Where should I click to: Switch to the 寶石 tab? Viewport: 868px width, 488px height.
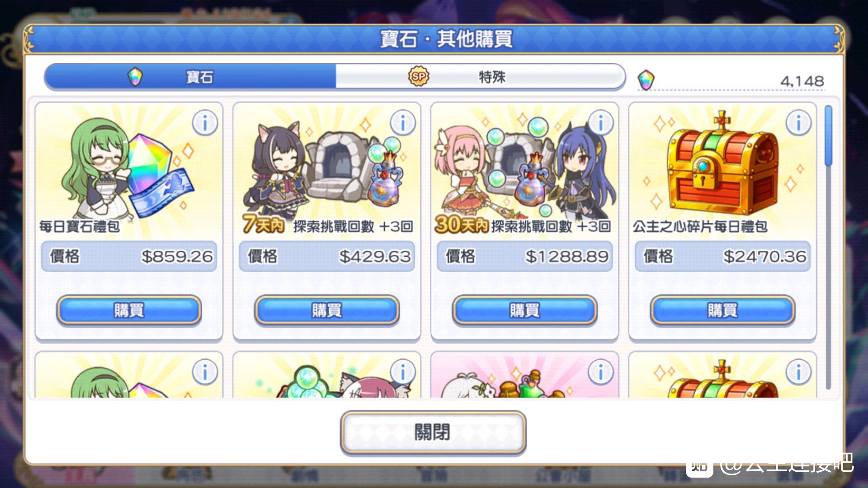[x=190, y=76]
